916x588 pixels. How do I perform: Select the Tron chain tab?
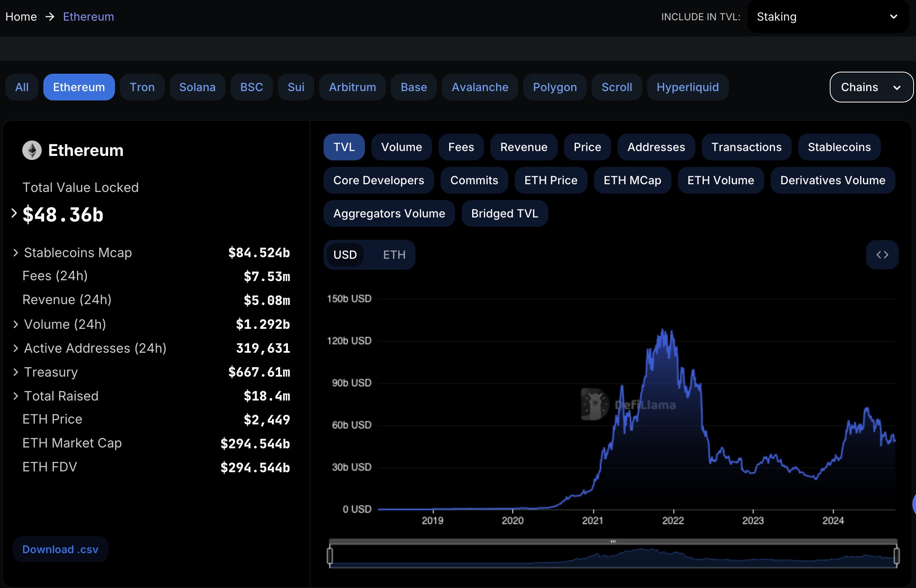click(142, 87)
